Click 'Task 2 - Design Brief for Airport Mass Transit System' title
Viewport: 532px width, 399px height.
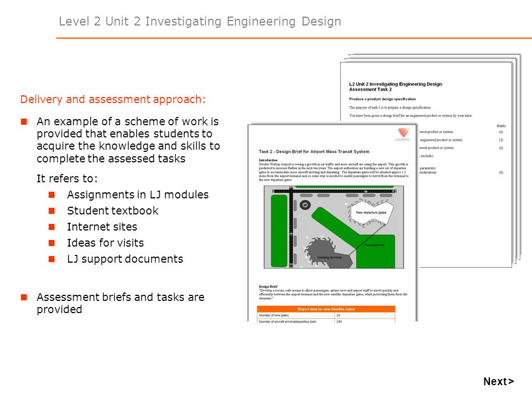click(314, 152)
